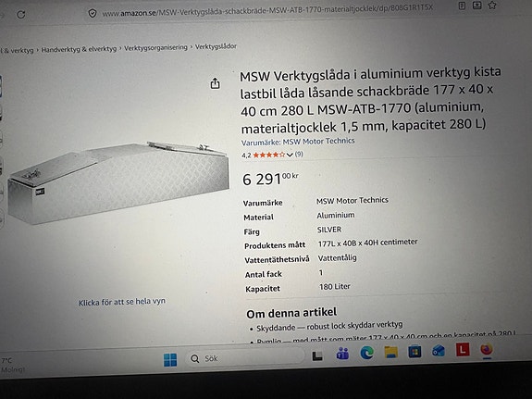532x399 pixels.
Task: Open Varumärke: MSW Motor Technics link
Action: click(298, 142)
